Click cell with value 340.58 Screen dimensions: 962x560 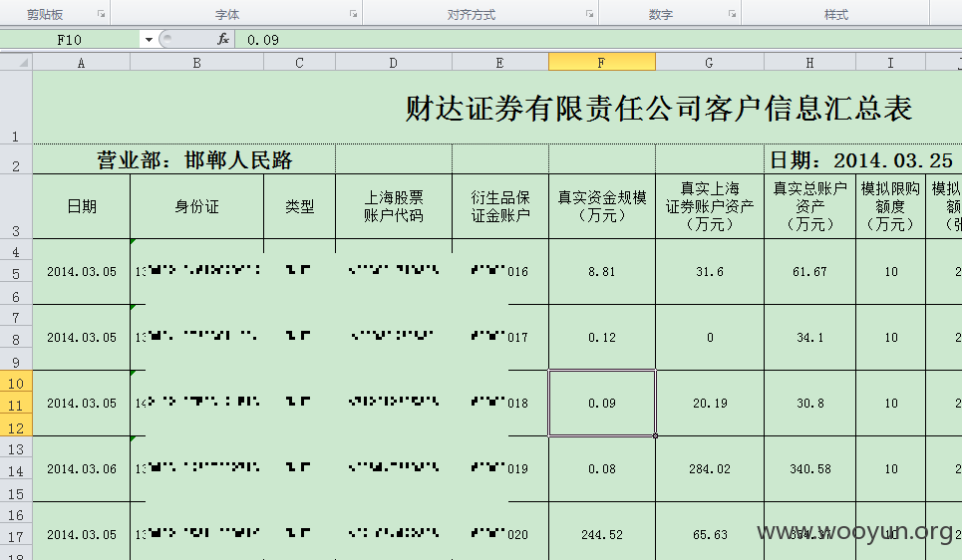click(809, 468)
